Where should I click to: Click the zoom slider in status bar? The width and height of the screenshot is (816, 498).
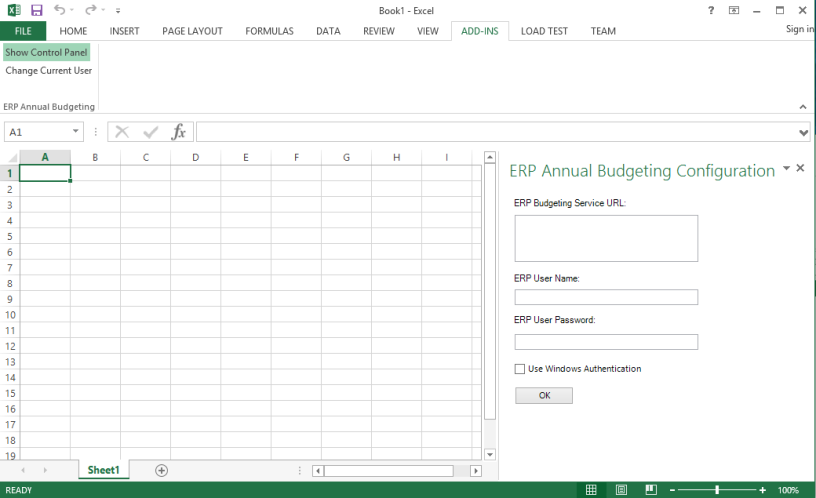pos(717,490)
